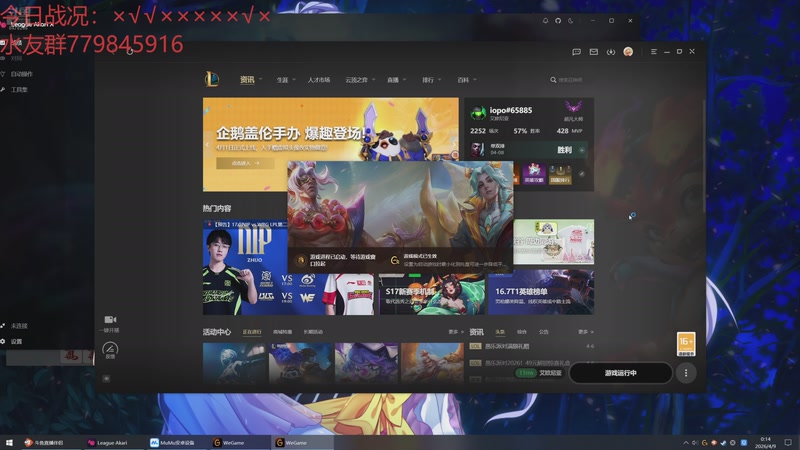Click the bell icon in League Akari window
The width and height of the screenshot is (800, 450).
[x=545, y=21]
